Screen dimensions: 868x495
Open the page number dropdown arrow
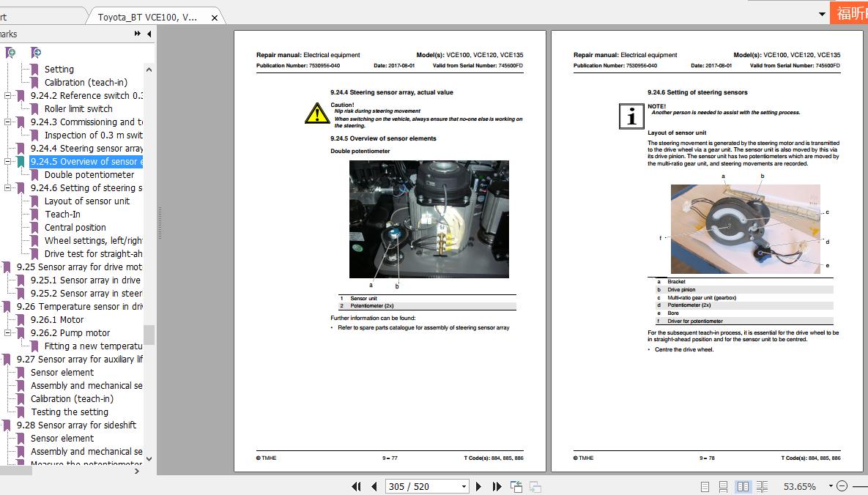464,487
